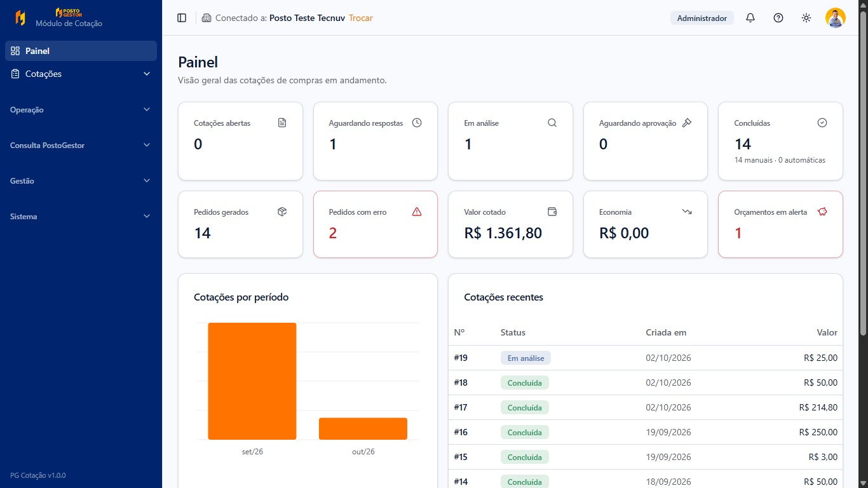Open quotation #18 in recent list
Screen dimensions: 868x488
(646, 383)
